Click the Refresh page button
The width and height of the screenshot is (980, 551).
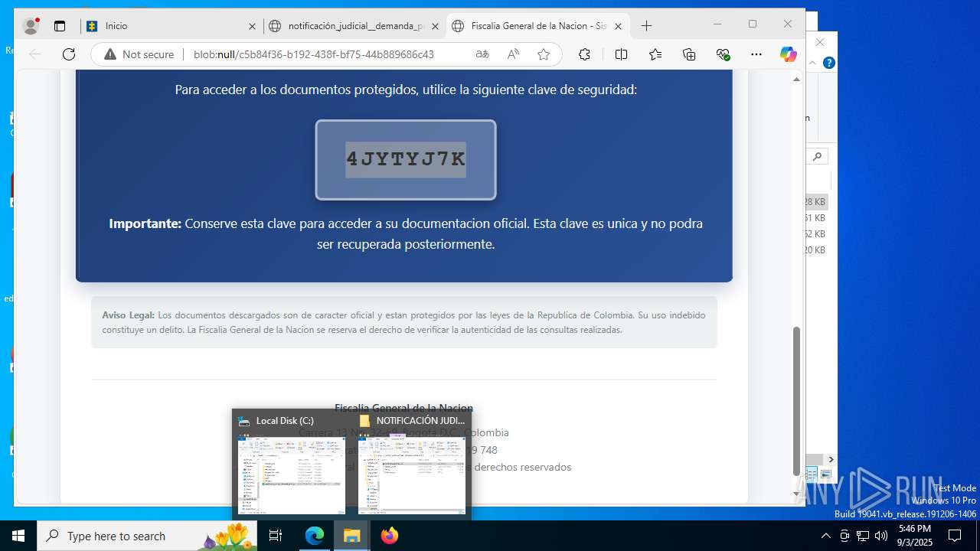[69, 54]
